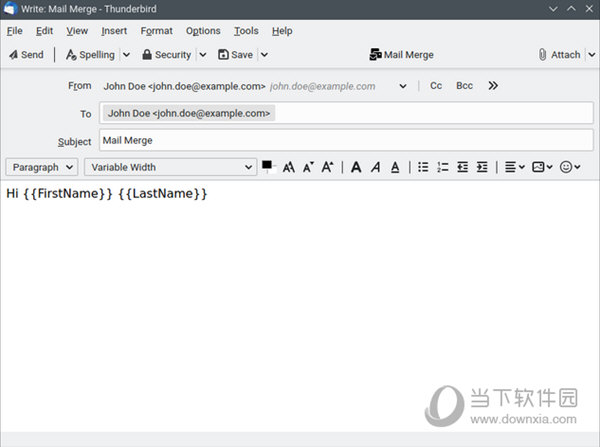This screenshot has width=600, height=447.
Task: Choose text color swatch
Action: click(269, 167)
